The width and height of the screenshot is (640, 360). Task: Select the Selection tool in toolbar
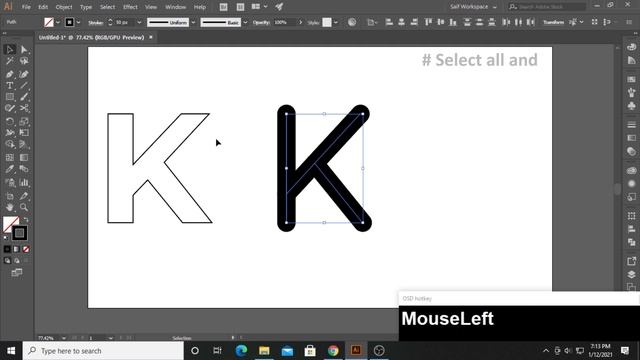10,49
